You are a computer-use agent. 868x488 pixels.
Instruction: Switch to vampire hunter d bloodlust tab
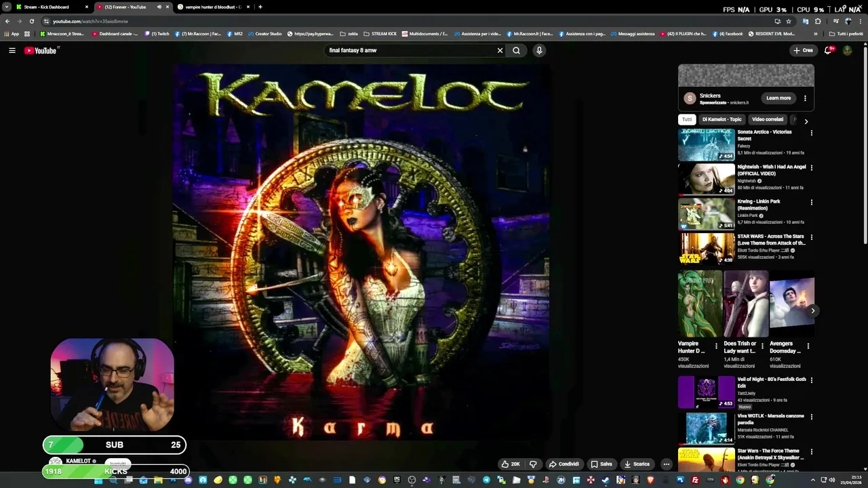click(x=214, y=7)
